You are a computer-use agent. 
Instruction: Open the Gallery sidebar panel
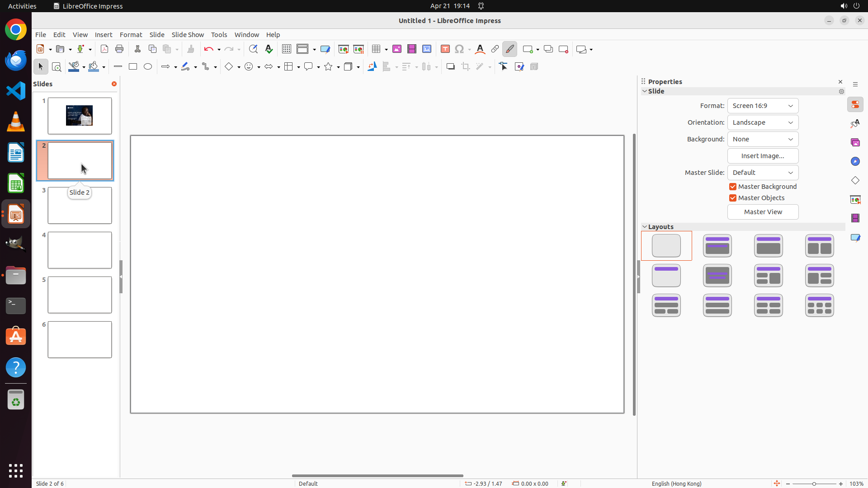(x=855, y=143)
